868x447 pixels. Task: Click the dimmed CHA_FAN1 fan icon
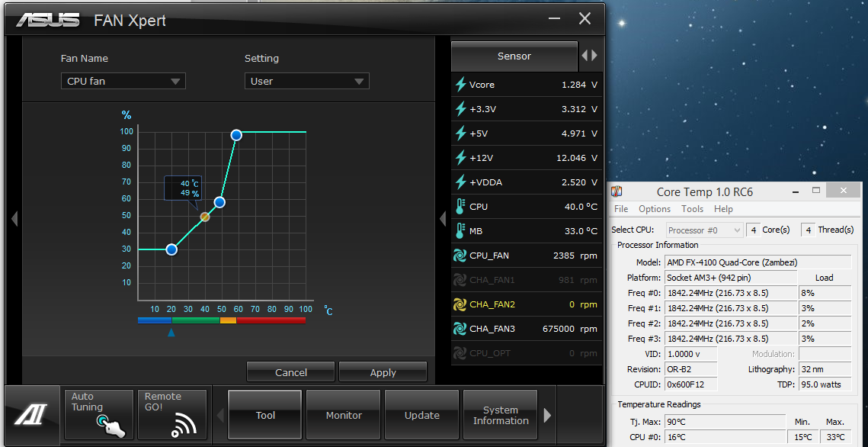coord(460,280)
